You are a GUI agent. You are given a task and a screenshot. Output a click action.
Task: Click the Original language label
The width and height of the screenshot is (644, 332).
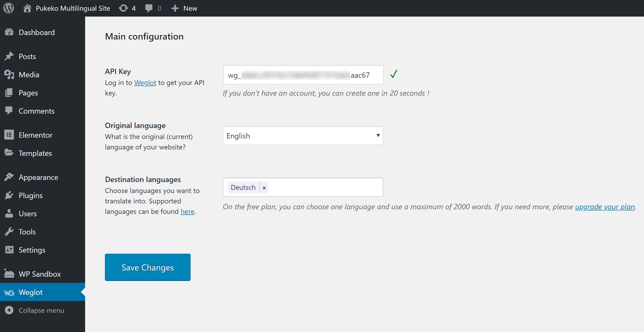[135, 126]
